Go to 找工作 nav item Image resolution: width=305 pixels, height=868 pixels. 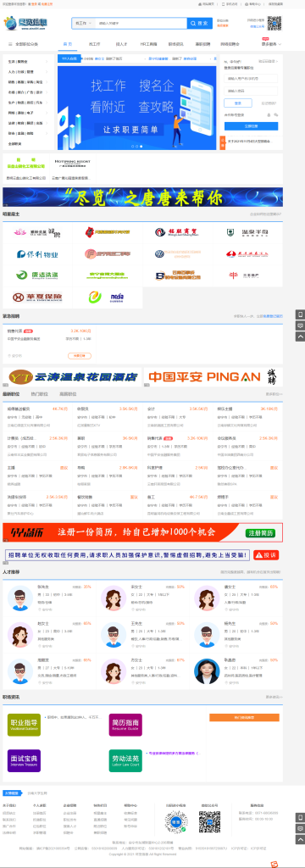pos(95,44)
